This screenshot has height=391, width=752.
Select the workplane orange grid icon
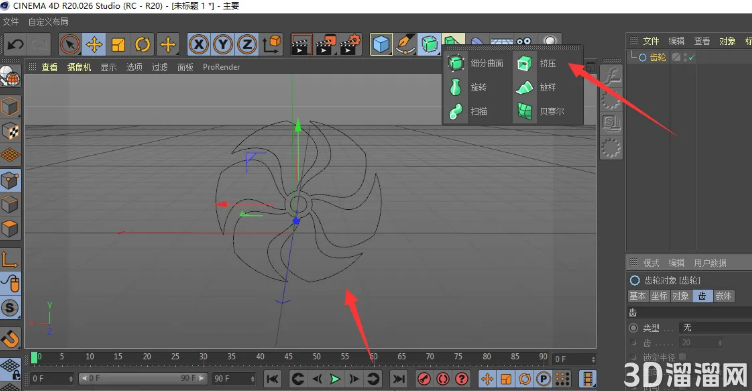click(10, 155)
